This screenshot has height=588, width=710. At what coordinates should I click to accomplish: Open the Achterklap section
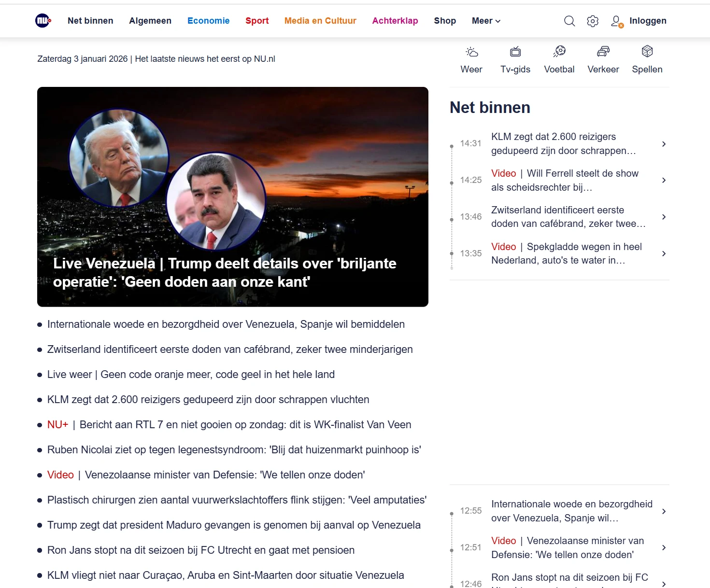(x=395, y=21)
